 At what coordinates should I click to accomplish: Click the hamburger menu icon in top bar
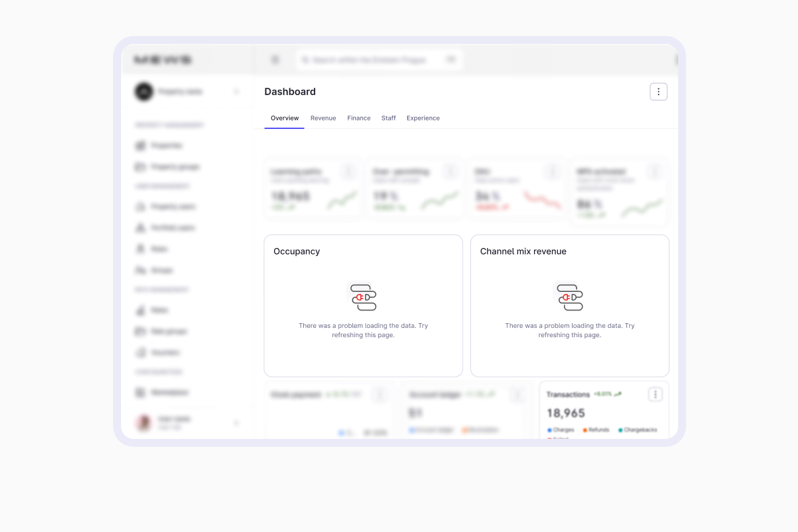click(275, 60)
